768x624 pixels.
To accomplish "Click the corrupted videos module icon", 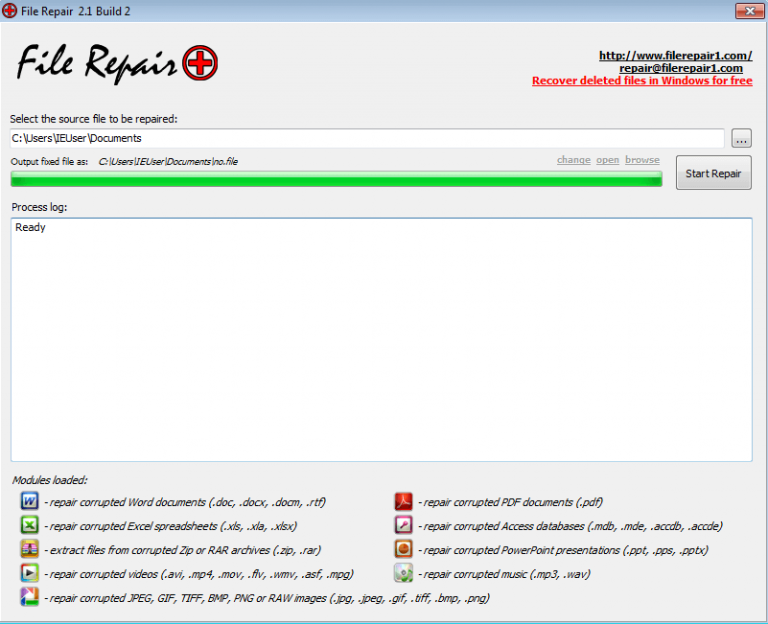I will (x=30, y=573).
